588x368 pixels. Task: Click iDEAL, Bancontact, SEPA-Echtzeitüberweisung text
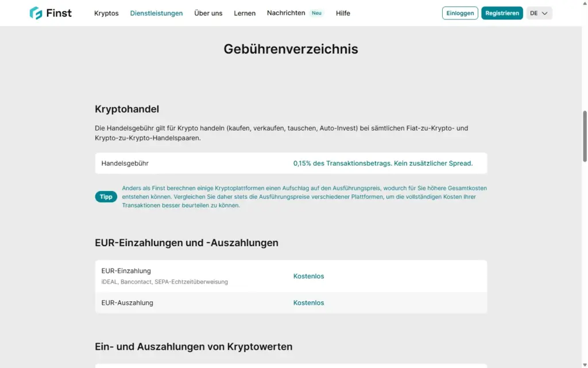(164, 282)
